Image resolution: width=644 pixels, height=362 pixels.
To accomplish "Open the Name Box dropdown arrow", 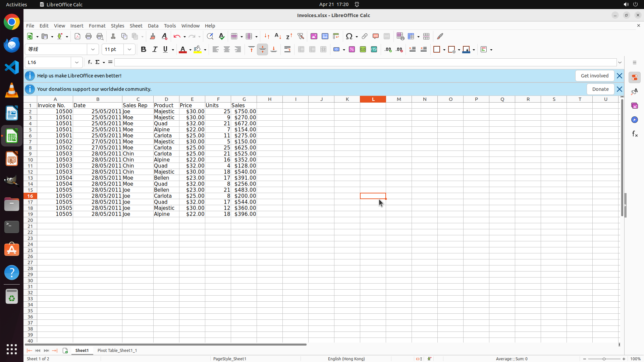I will pos(77,62).
